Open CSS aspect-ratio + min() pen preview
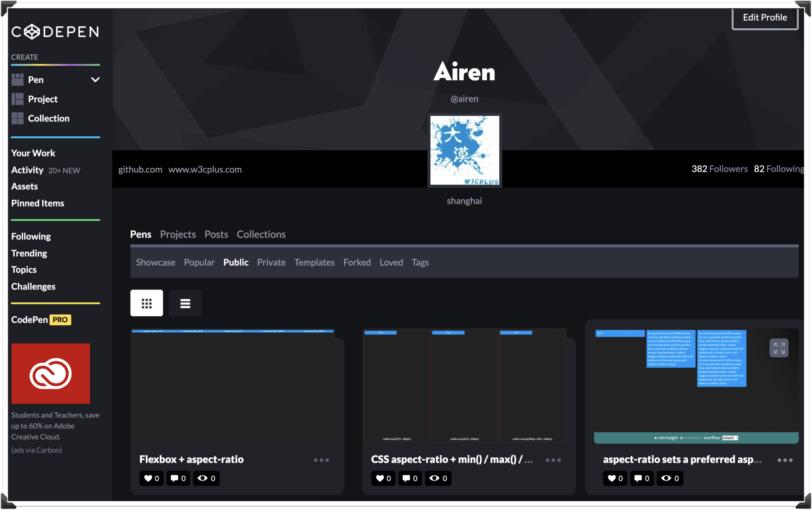 point(464,386)
